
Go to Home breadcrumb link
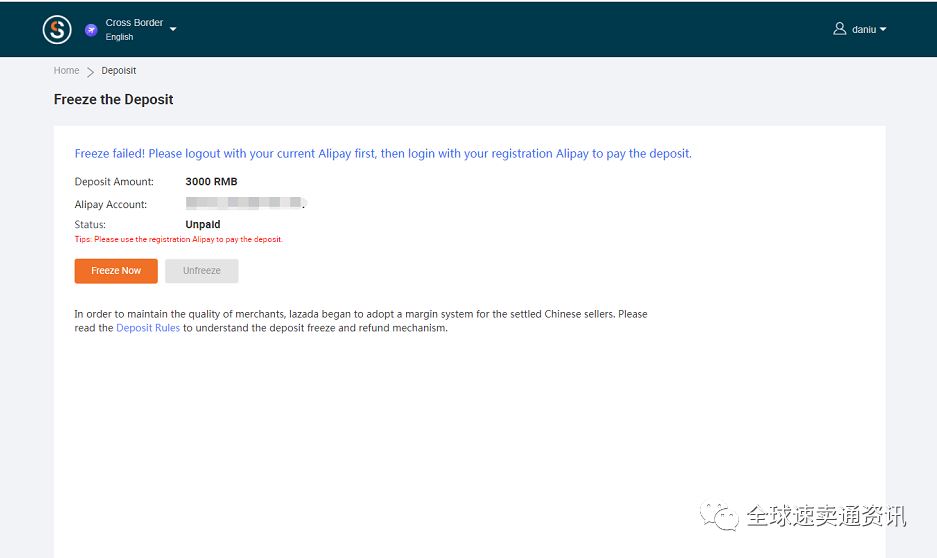(66, 70)
